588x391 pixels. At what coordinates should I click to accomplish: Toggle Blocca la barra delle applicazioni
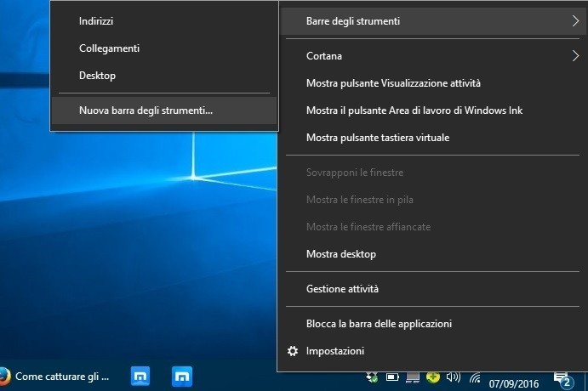379,324
